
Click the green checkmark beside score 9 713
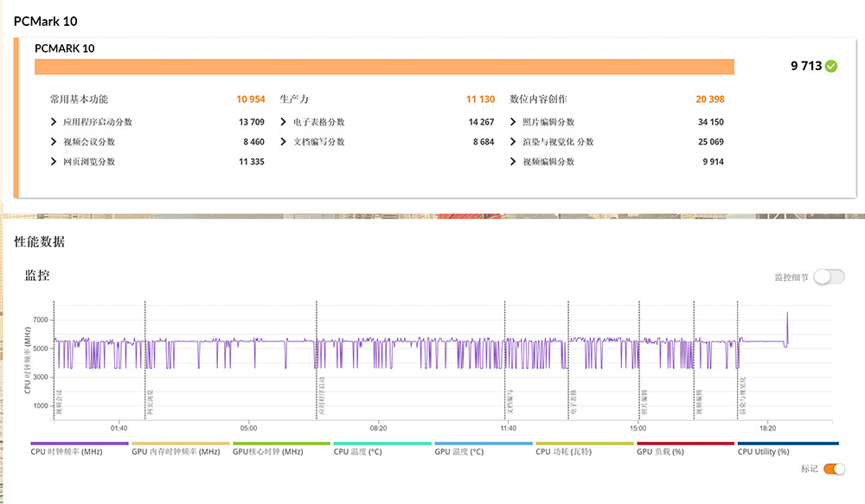click(831, 66)
